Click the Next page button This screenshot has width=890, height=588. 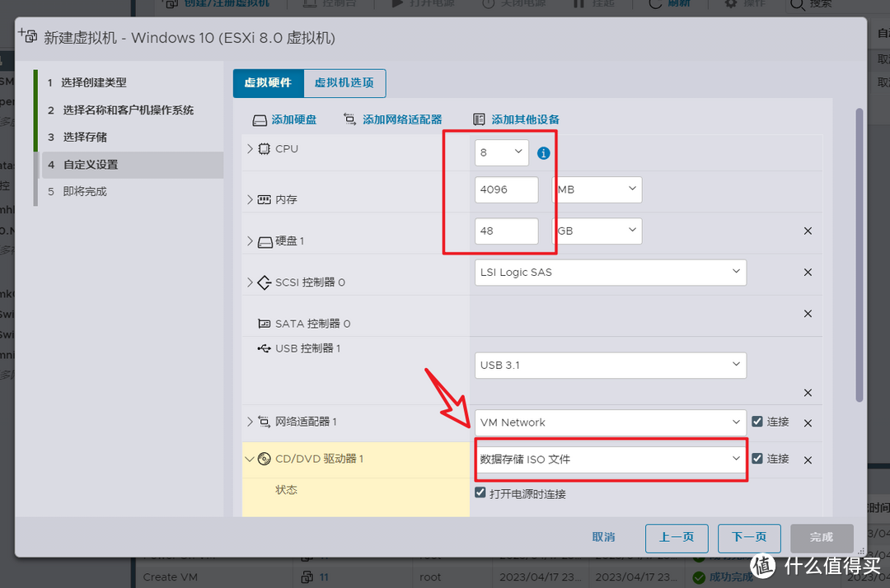tap(748, 537)
